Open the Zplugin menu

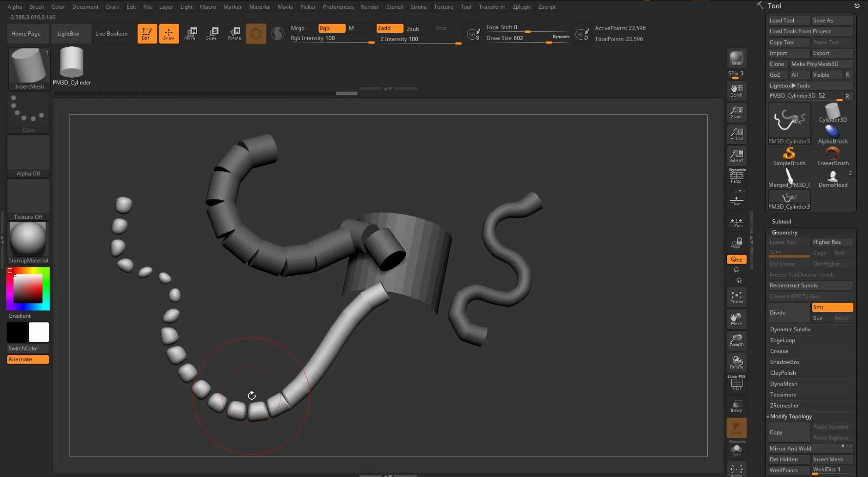coord(522,6)
